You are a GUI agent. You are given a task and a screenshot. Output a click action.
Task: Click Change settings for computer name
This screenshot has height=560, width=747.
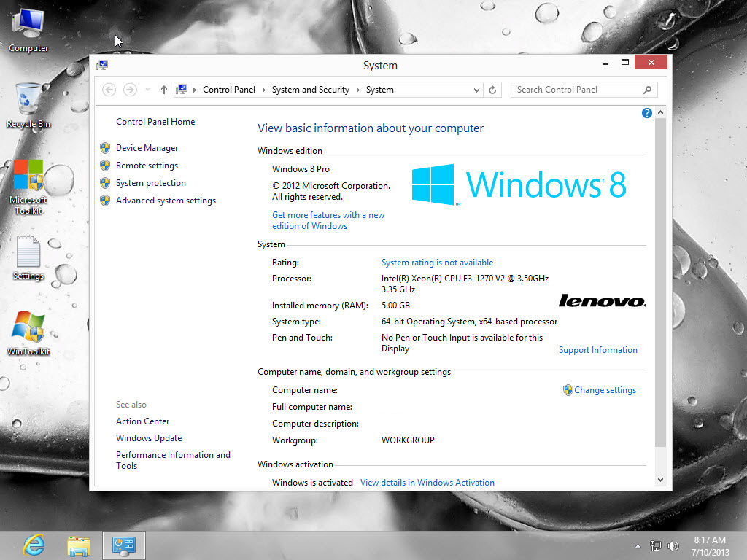tap(605, 390)
